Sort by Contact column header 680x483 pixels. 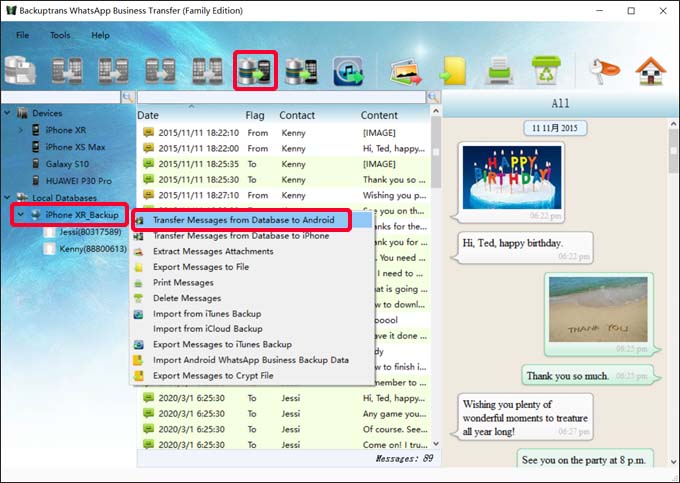click(297, 115)
